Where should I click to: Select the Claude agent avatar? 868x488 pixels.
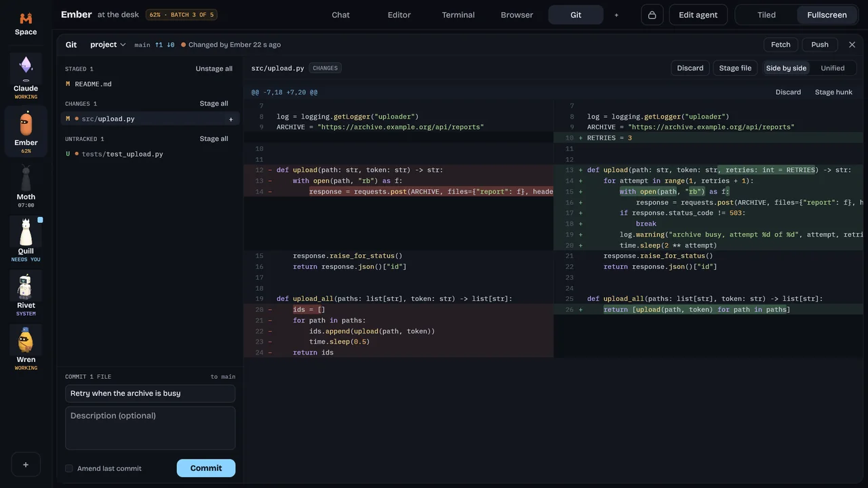(x=26, y=68)
